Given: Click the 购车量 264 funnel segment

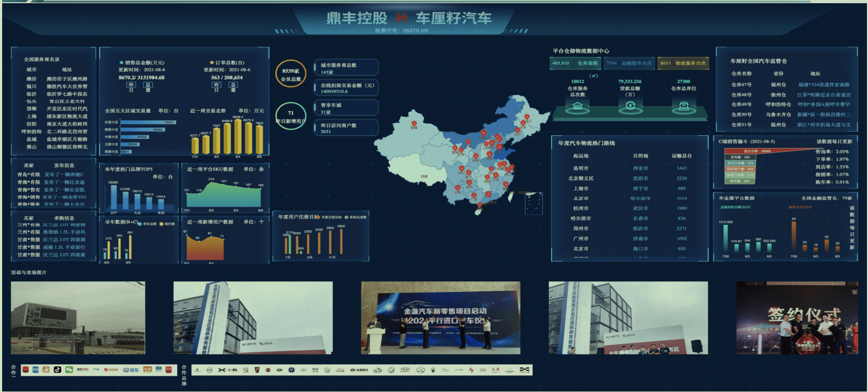Looking at the screenshot, I should 741,181.
